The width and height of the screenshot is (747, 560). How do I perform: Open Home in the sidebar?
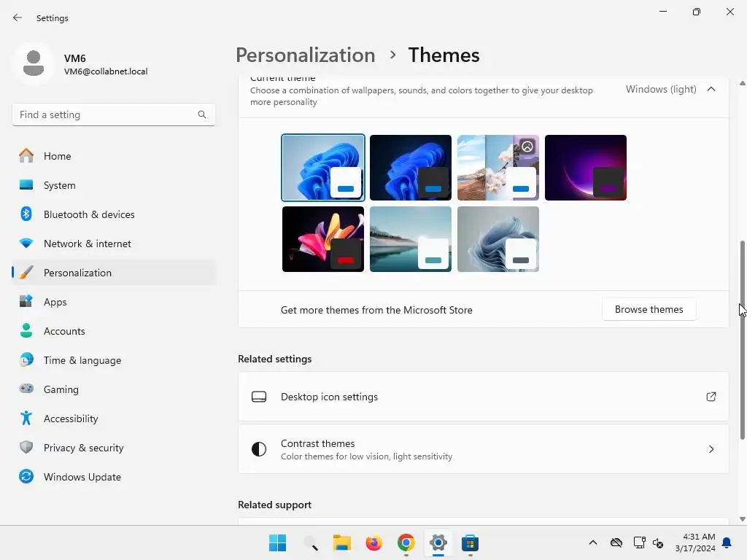[114, 156]
